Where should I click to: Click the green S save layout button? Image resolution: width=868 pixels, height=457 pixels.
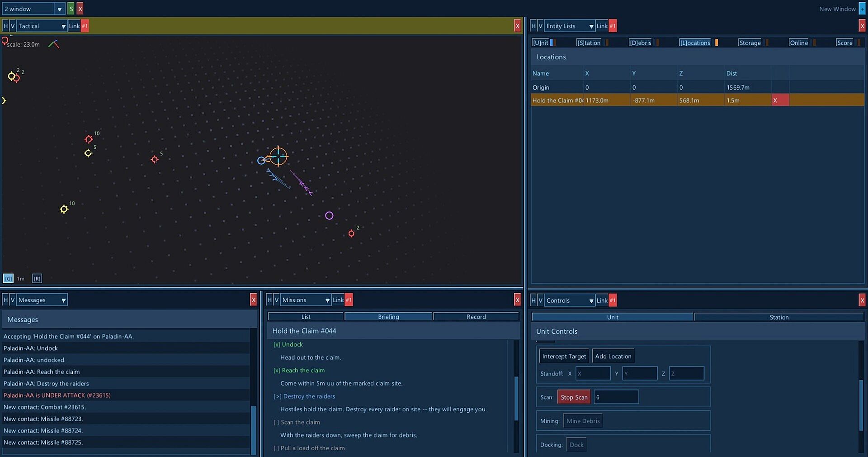pos(71,9)
